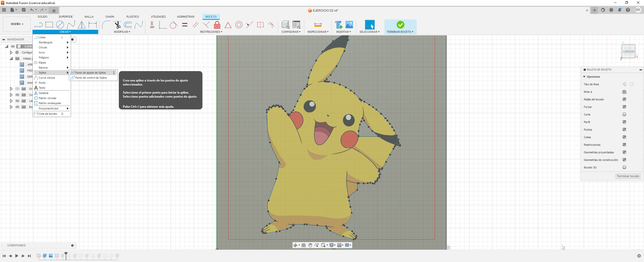Apply the horizontal/vertical constraint

point(152,25)
